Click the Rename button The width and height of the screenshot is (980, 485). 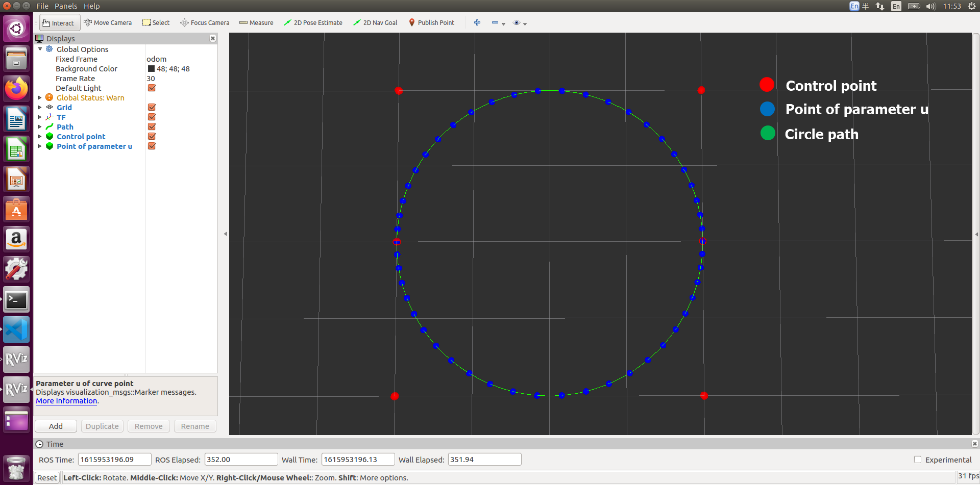tap(195, 426)
